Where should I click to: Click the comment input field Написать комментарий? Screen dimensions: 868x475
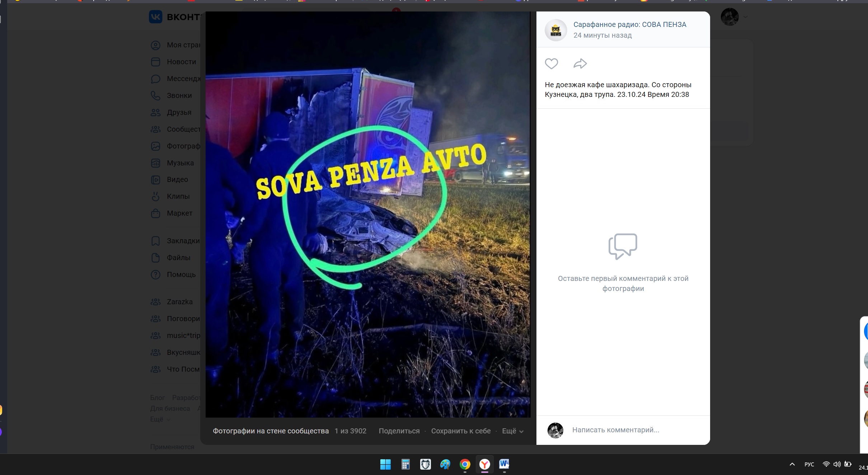pos(615,431)
